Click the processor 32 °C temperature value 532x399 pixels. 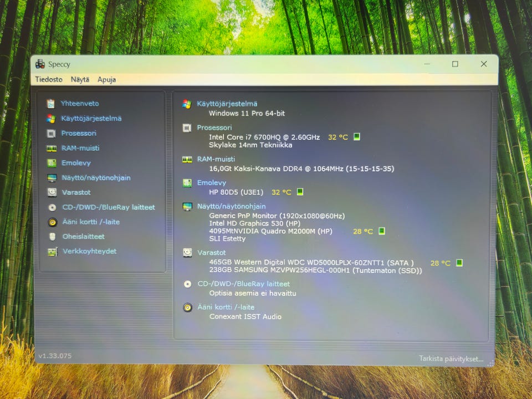click(338, 137)
